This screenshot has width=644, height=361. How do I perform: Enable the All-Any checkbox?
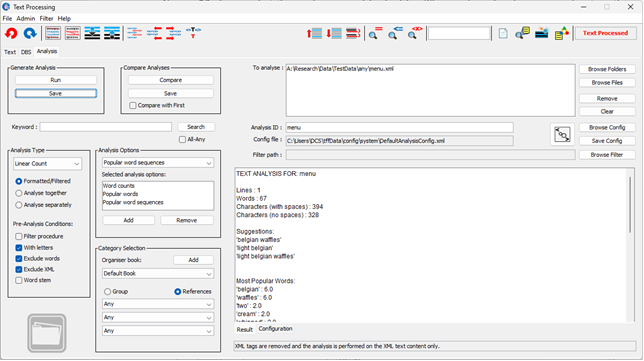(x=182, y=140)
